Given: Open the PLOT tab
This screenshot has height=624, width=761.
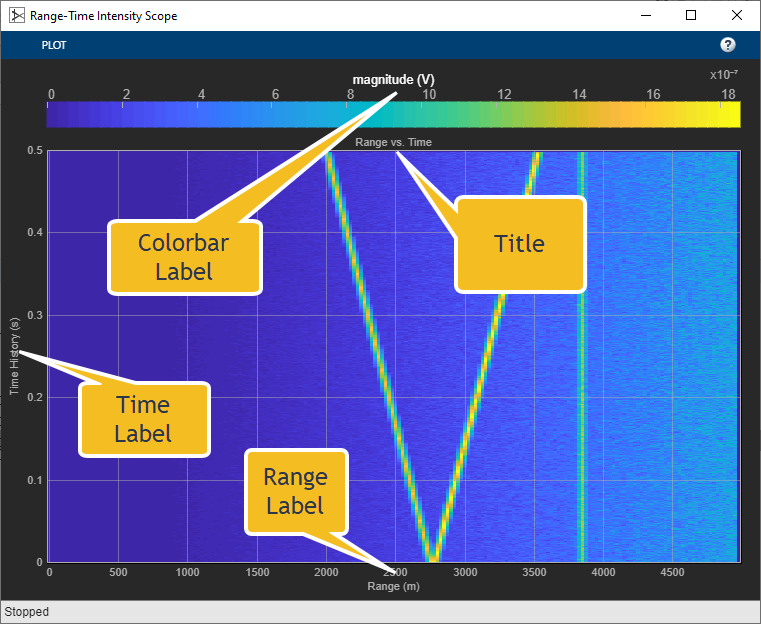Looking at the screenshot, I should tap(54, 45).
